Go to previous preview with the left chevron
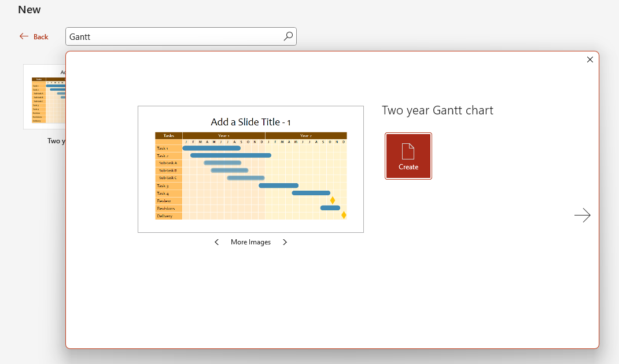 [216, 242]
